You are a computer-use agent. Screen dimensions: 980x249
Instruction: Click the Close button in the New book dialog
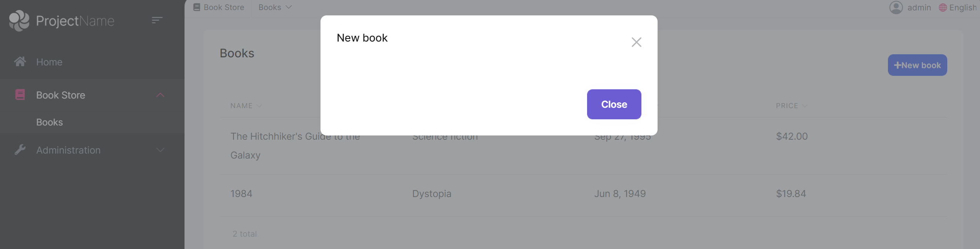click(614, 104)
